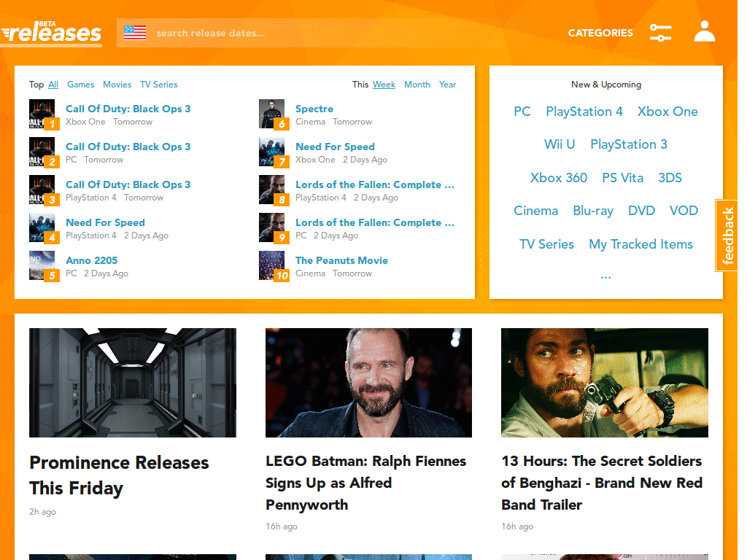Browse PlayStation 4 upcoming releases
The height and width of the screenshot is (560, 747).
pyautogui.click(x=584, y=112)
